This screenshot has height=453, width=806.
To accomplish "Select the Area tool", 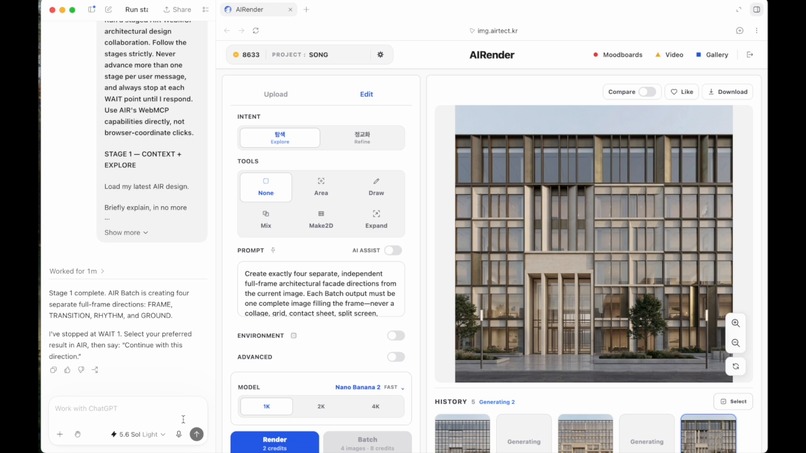I will coord(321,187).
